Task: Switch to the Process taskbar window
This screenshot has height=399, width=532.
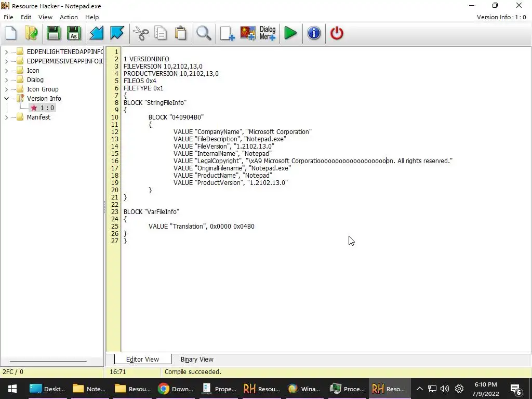Action: point(347,389)
